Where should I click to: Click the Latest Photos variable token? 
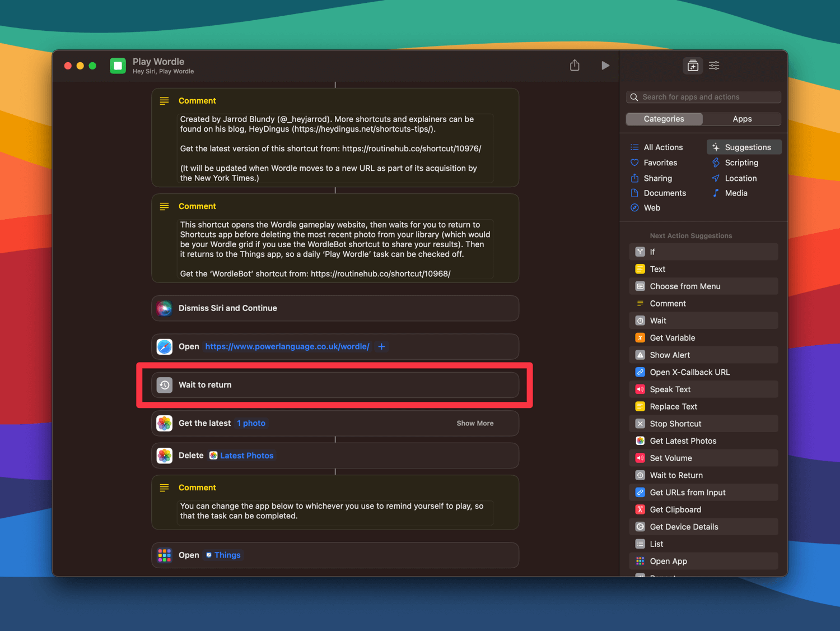[x=241, y=456]
